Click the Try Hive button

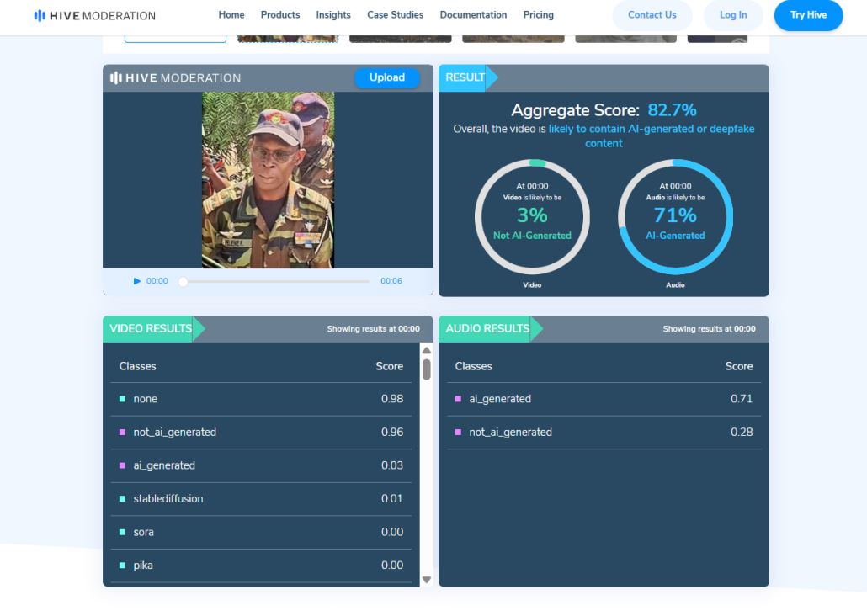click(808, 15)
